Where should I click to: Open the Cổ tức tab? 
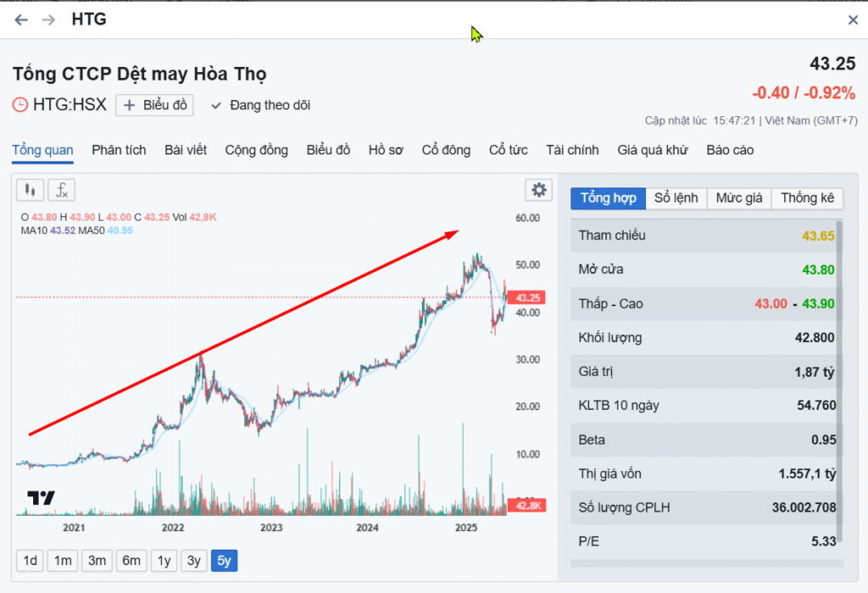(508, 150)
